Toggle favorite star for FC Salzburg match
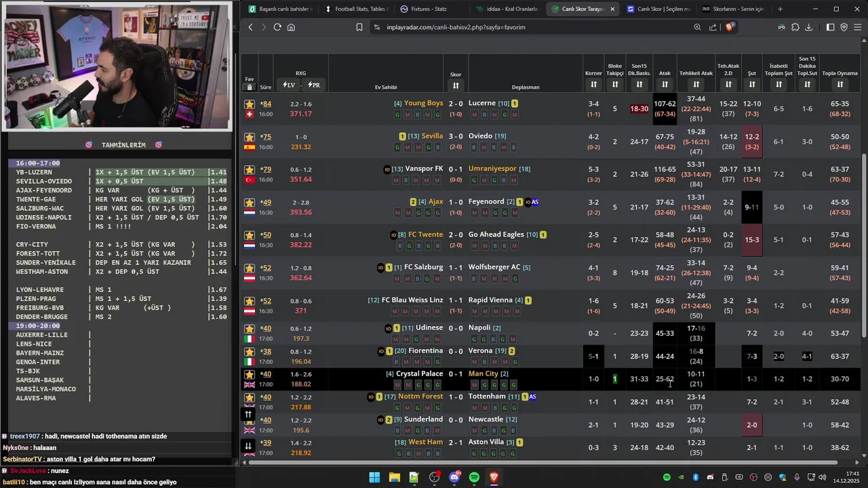The height and width of the screenshot is (488, 868). [x=250, y=268]
